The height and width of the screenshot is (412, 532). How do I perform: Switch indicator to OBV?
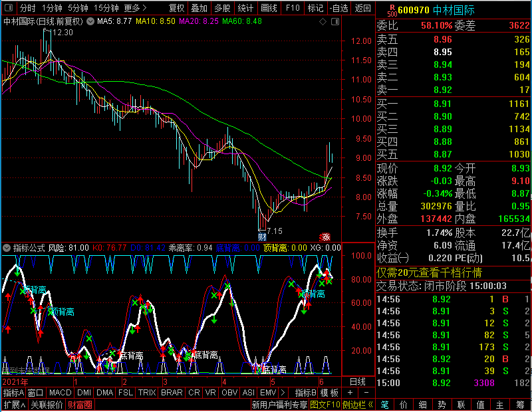(229, 393)
